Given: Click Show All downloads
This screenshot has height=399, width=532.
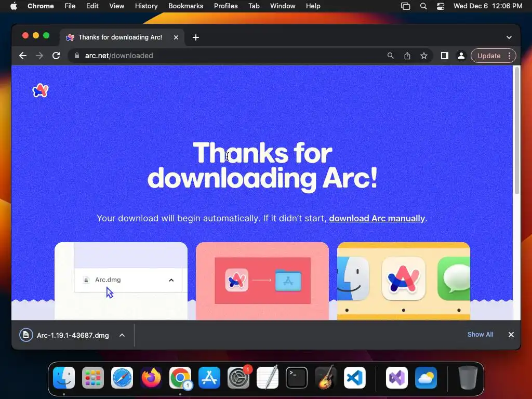Looking at the screenshot, I should click(x=481, y=335).
